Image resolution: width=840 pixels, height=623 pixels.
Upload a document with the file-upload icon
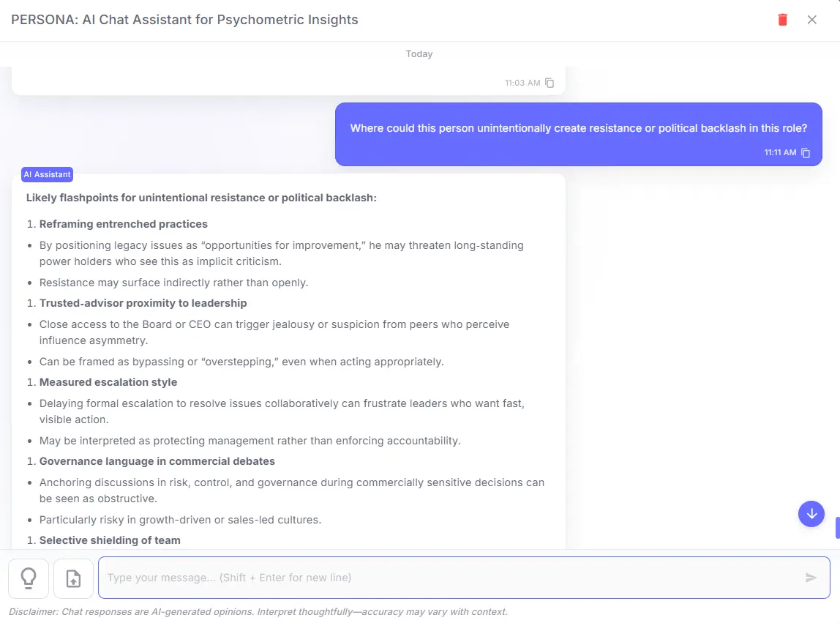[x=73, y=578]
